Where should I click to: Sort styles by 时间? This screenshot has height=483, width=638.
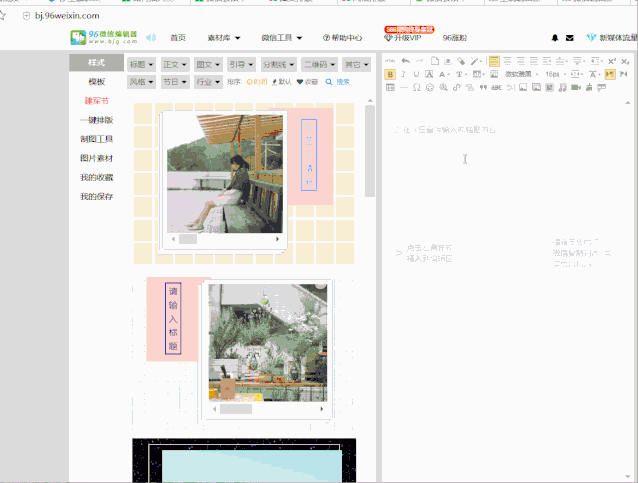point(257,82)
